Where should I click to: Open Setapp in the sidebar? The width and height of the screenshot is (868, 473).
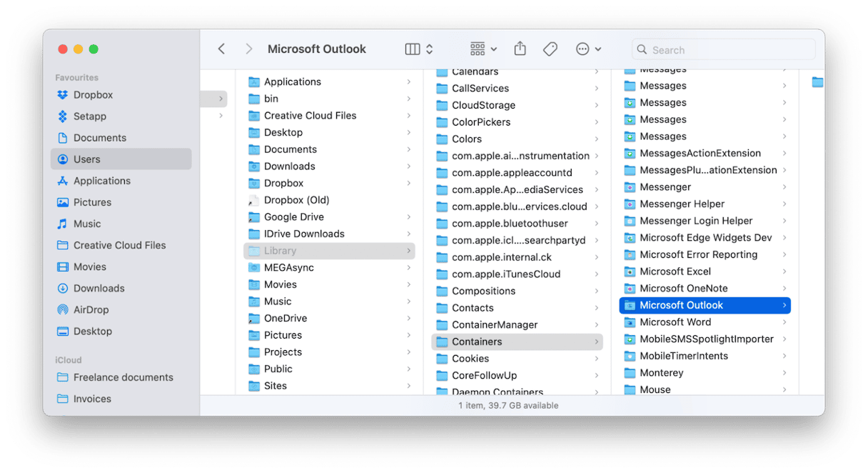click(89, 116)
